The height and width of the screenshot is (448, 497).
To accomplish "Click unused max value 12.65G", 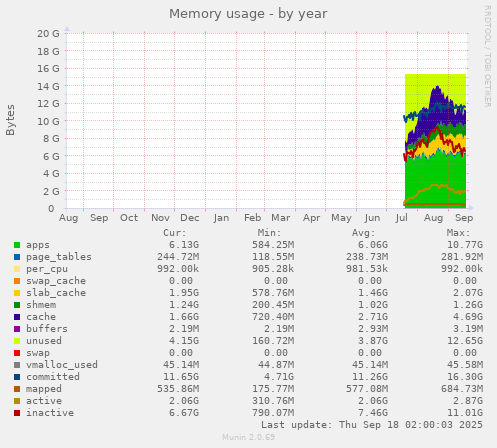I will 465,341.
